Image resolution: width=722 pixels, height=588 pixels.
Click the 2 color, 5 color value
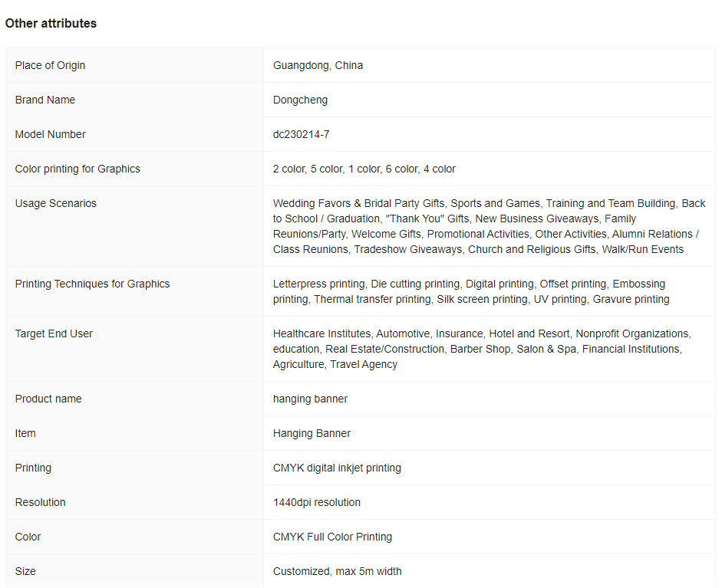coord(364,169)
